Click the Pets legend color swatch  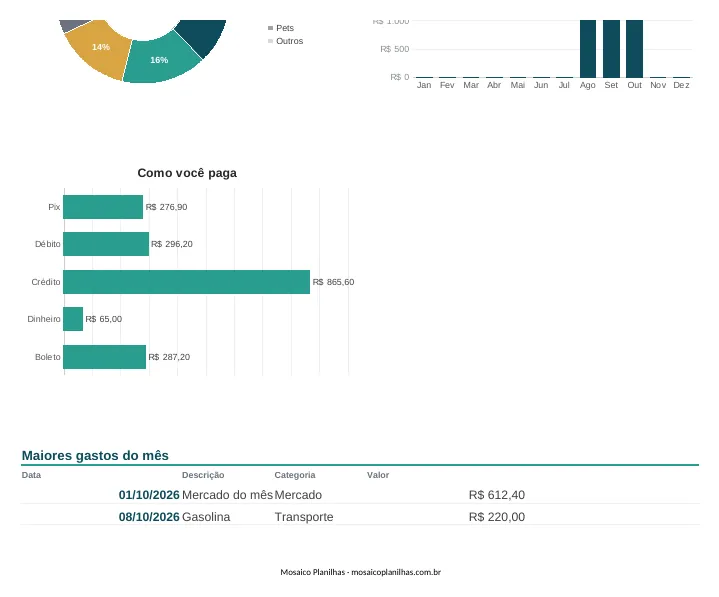[x=270, y=28]
